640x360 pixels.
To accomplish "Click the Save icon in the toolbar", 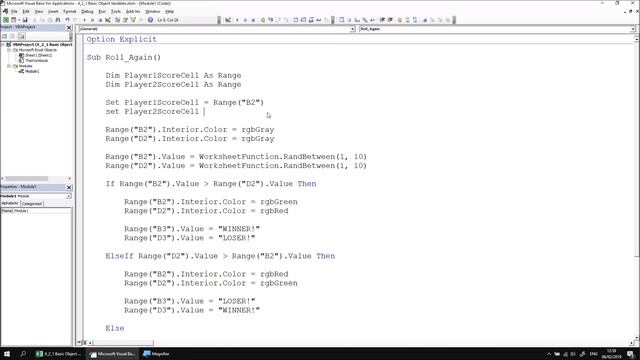I will point(25,20).
